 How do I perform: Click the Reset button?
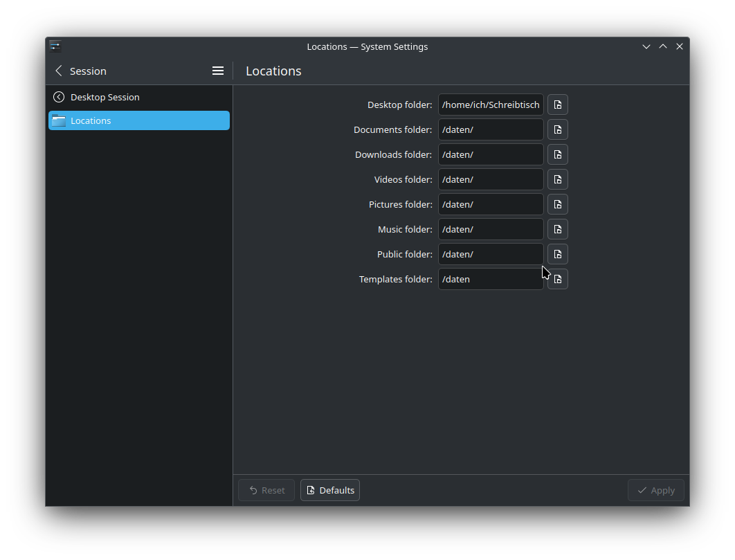point(266,490)
